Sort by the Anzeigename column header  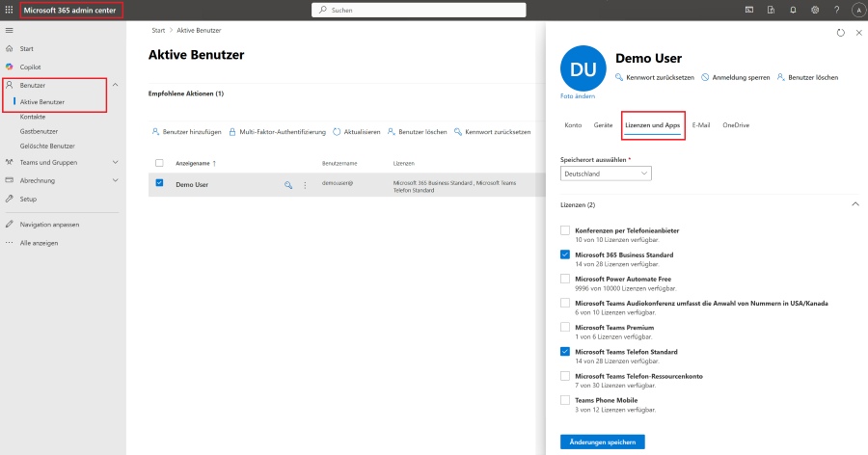(x=196, y=163)
